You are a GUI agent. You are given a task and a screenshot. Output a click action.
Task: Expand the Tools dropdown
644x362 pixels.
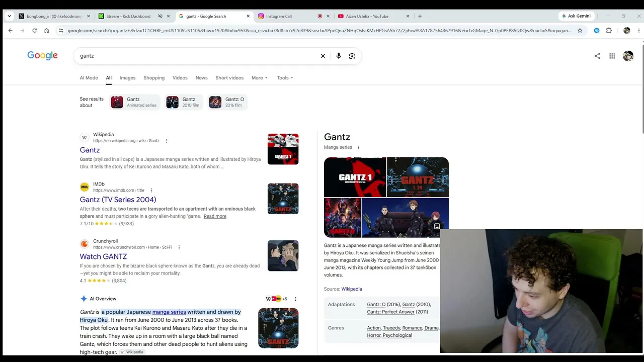tap(285, 78)
